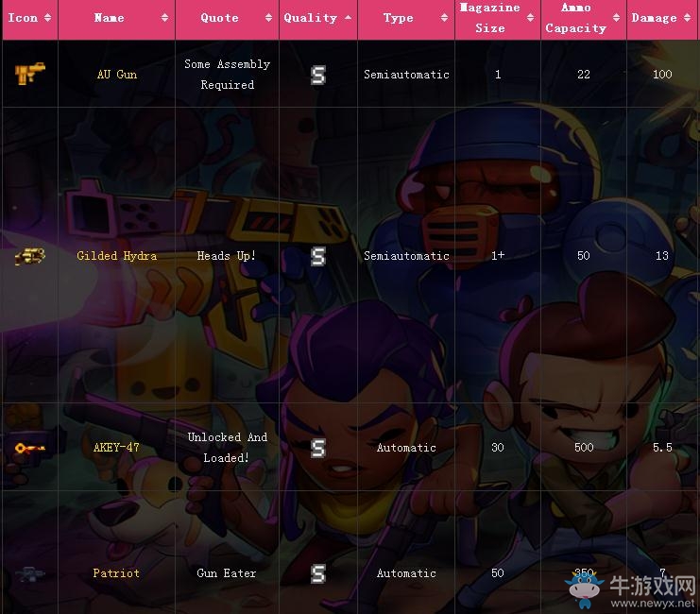Click AKEY-47's Automatic type cell

click(x=406, y=448)
